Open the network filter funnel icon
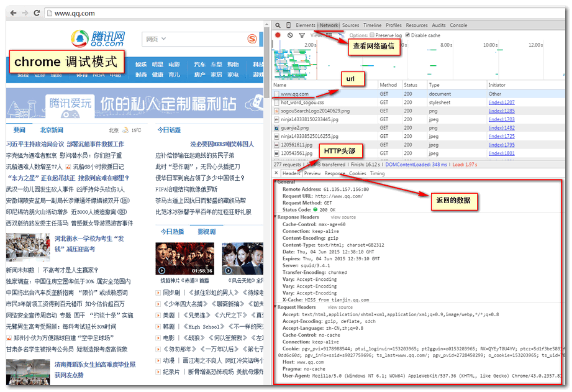572x392 pixels. (x=302, y=35)
